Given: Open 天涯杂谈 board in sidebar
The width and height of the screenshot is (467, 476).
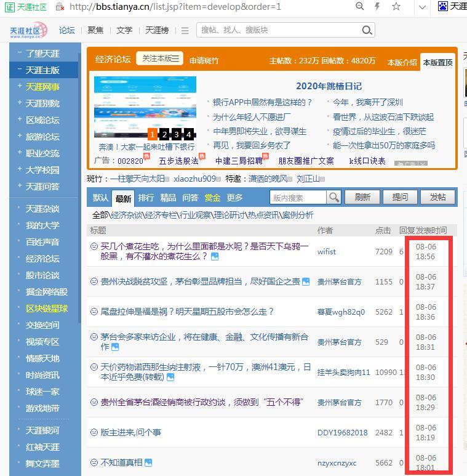Looking at the screenshot, I should coord(42,209).
